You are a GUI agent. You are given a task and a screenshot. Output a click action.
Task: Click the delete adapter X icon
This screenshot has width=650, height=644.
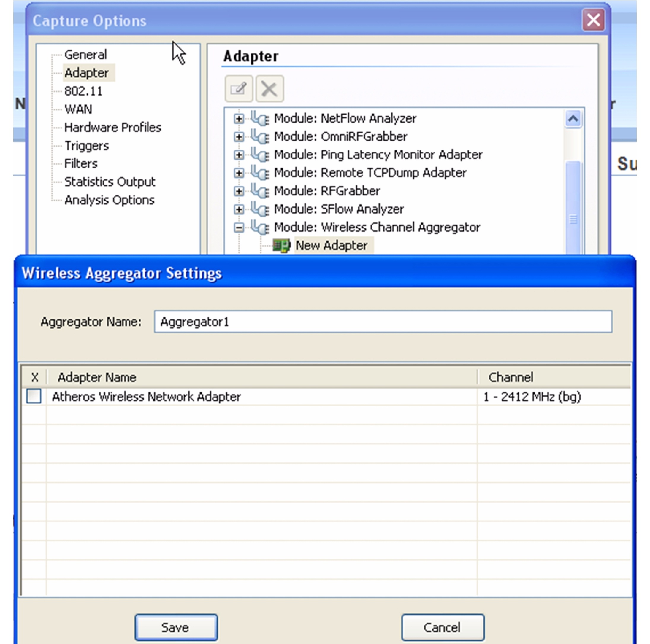(269, 89)
